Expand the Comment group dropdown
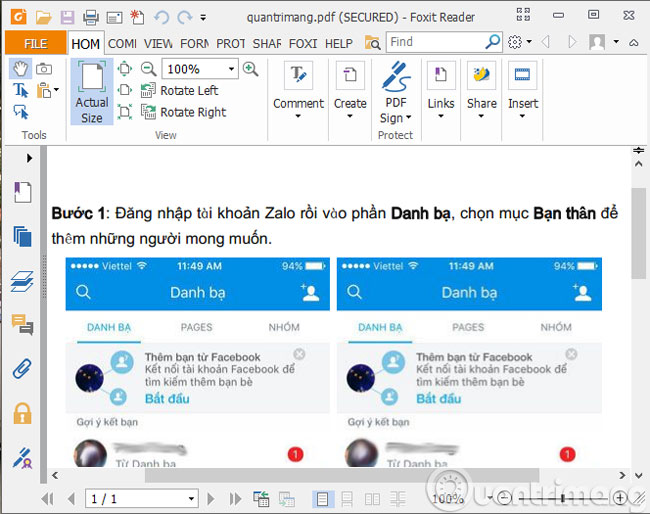The image size is (650, 514). click(298, 116)
